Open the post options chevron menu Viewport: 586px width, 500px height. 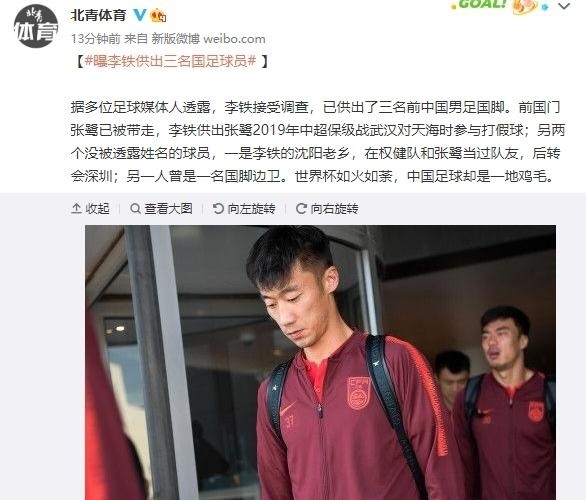click(x=564, y=6)
